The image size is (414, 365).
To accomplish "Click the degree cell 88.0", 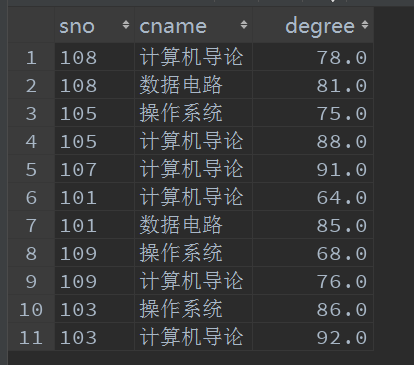I will coord(313,141).
